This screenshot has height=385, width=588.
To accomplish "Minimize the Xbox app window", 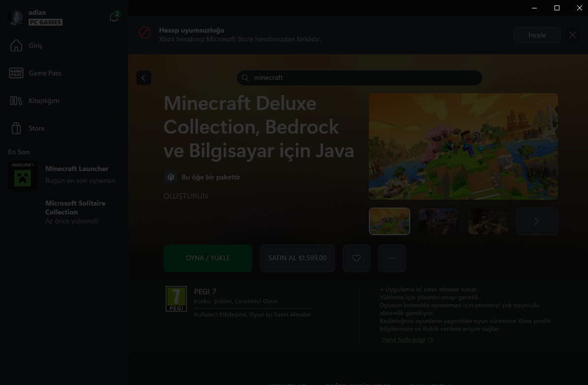I will (534, 8).
